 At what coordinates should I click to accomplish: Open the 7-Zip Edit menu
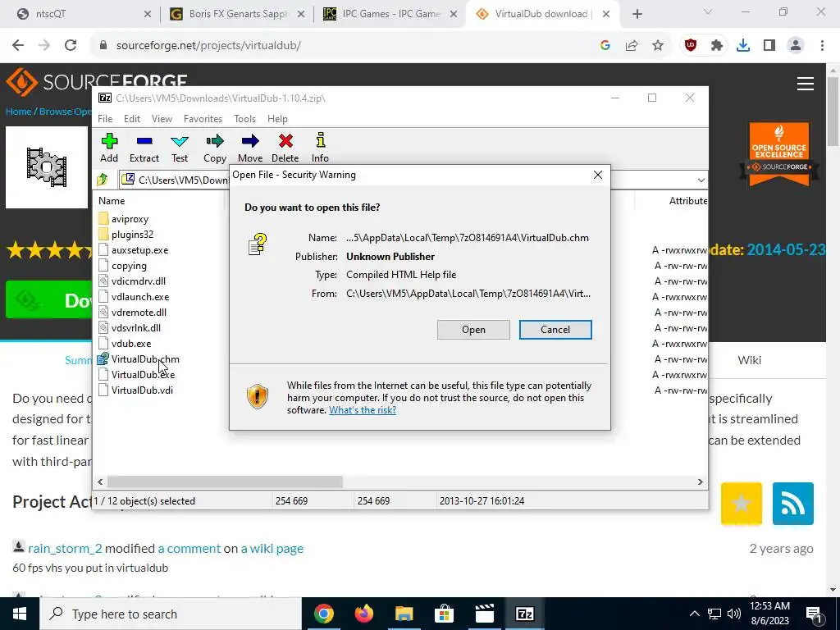132,119
